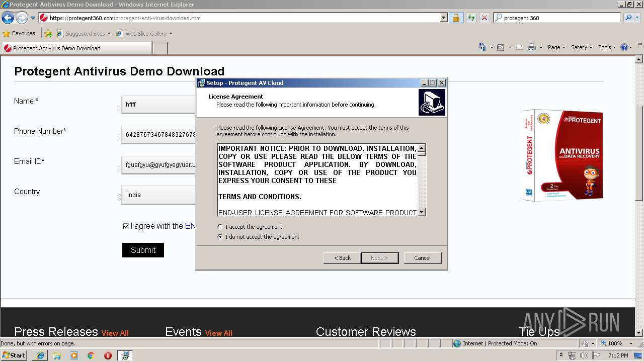
Task: Open the Safety menu
Action: tap(582, 47)
